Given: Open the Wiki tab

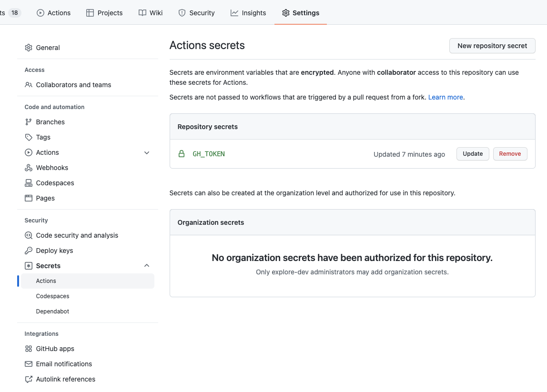Looking at the screenshot, I should point(151,13).
